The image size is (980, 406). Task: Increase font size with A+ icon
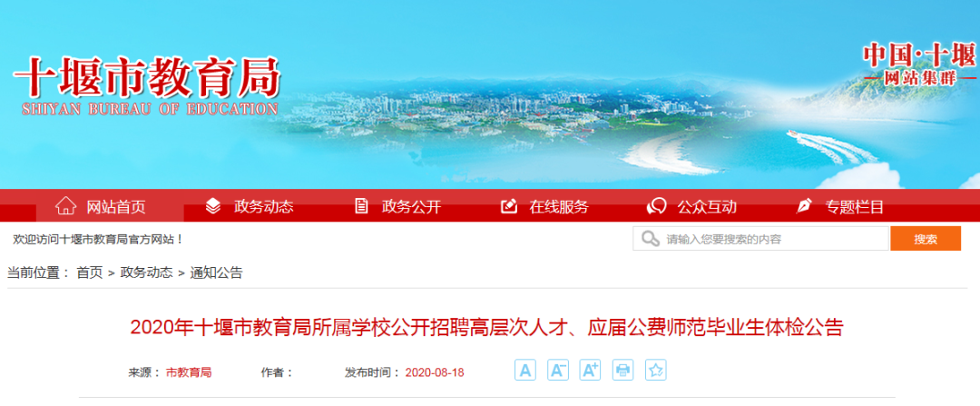pos(591,370)
